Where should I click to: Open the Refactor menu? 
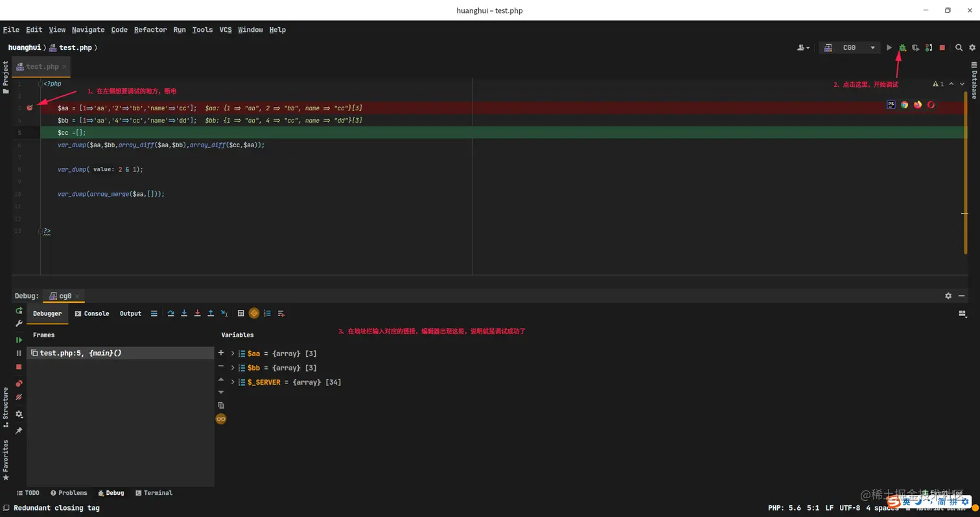point(150,30)
